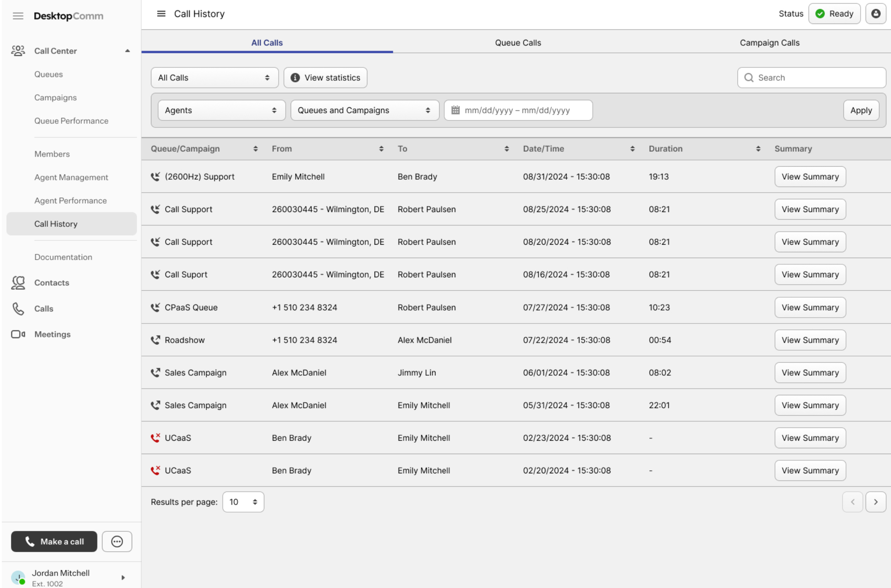The width and height of the screenshot is (891, 588).
Task: Switch to the Queue Calls tab
Action: (518, 43)
